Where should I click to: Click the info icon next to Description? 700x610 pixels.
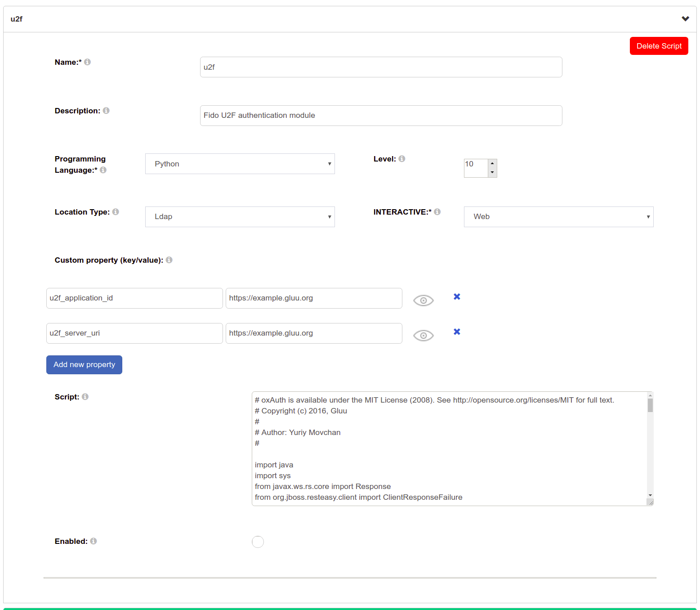106,111
